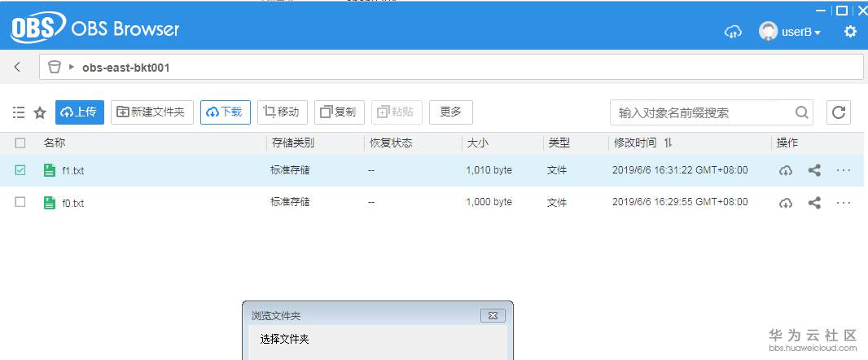Click the search magnifier icon
This screenshot has width=868, height=360.
pyautogui.click(x=801, y=113)
